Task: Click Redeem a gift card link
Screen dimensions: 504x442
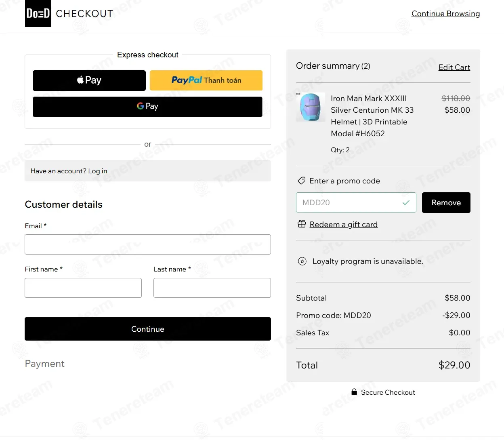Action: click(344, 224)
